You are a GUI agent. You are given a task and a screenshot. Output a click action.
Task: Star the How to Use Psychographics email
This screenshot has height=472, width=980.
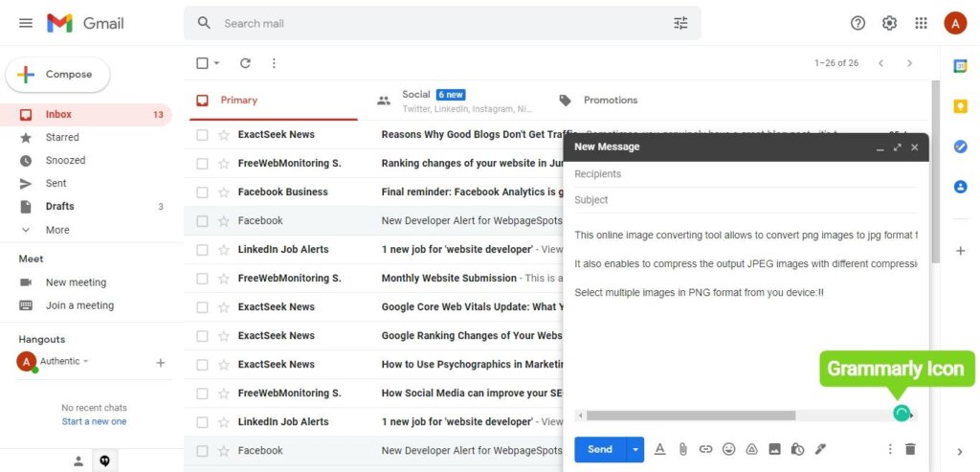coord(224,365)
